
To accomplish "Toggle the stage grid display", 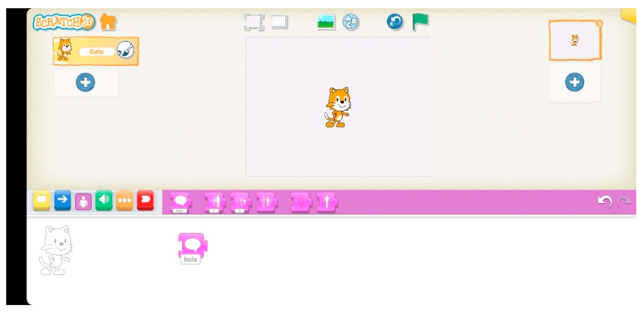I will [279, 22].
